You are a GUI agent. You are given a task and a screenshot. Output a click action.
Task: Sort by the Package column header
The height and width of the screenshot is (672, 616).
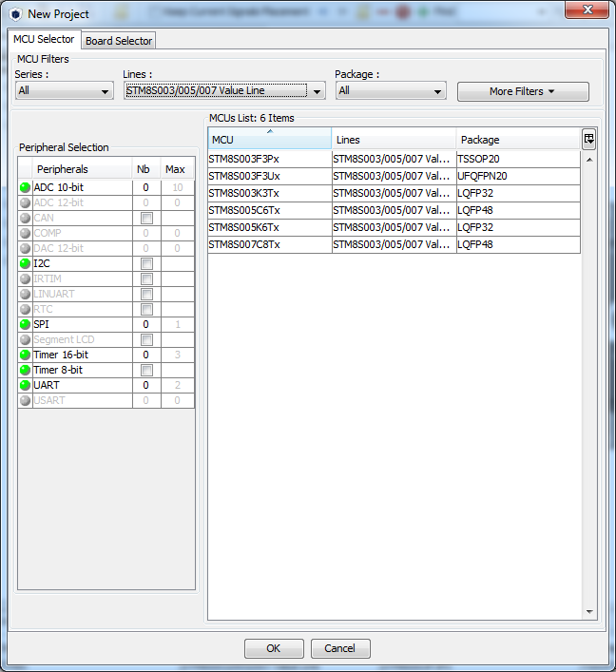pyautogui.click(x=518, y=140)
